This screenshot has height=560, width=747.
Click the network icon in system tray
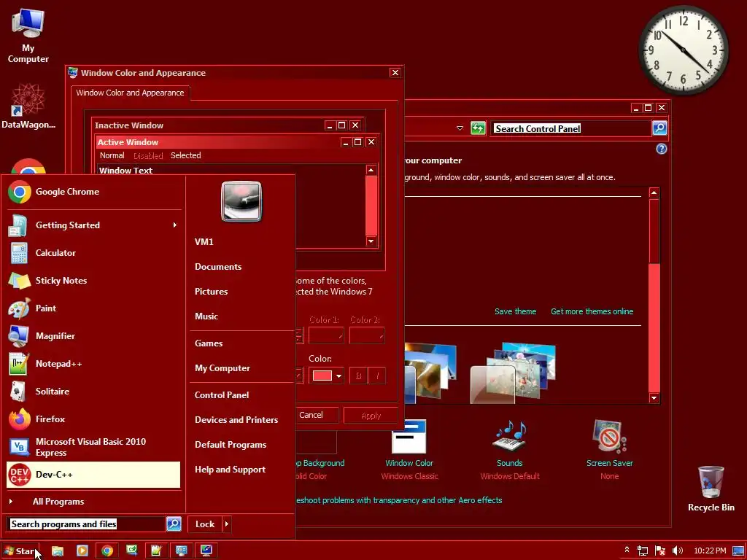coord(643,551)
